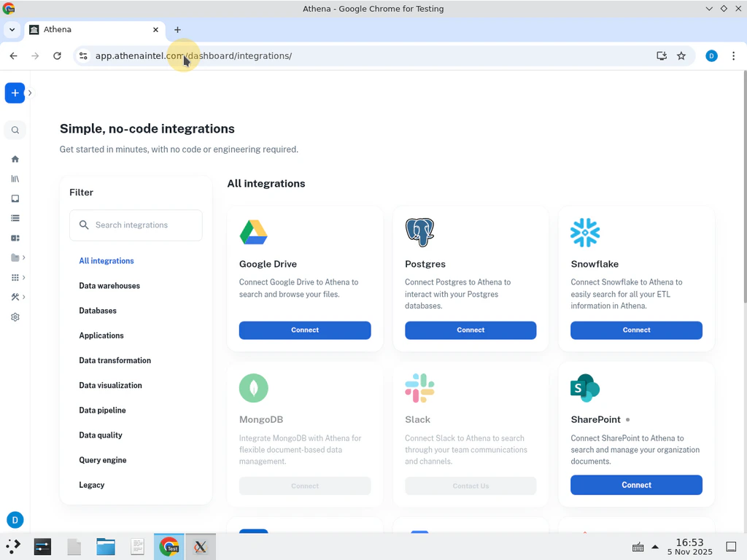Click the Google Drive card title
The image size is (747, 560).
tap(268, 264)
